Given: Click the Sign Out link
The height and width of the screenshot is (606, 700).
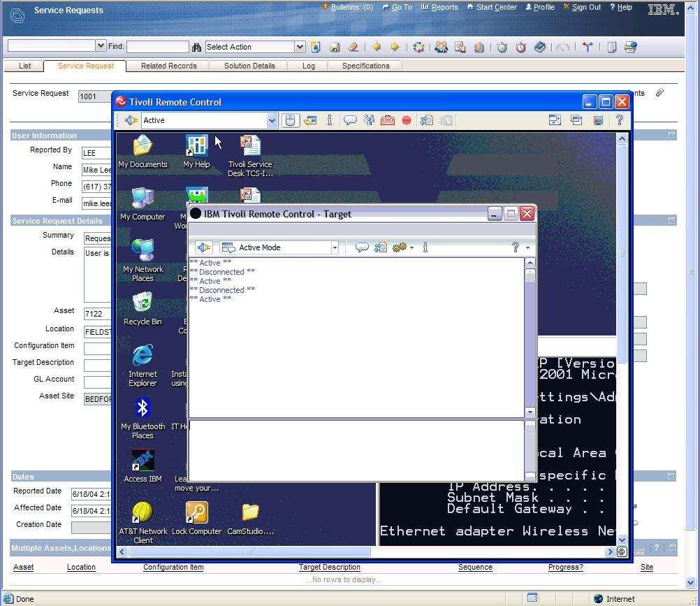Looking at the screenshot, I should tap(586, 7).
